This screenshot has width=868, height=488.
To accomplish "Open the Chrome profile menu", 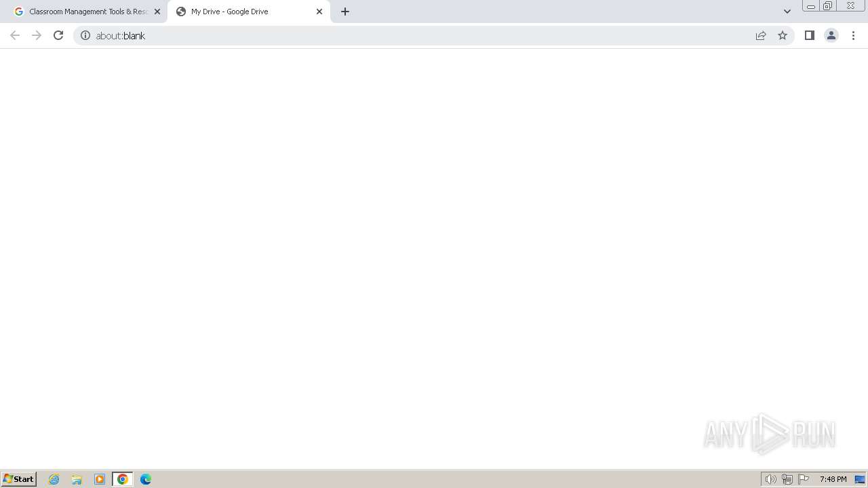I will (x=831, y=35).
